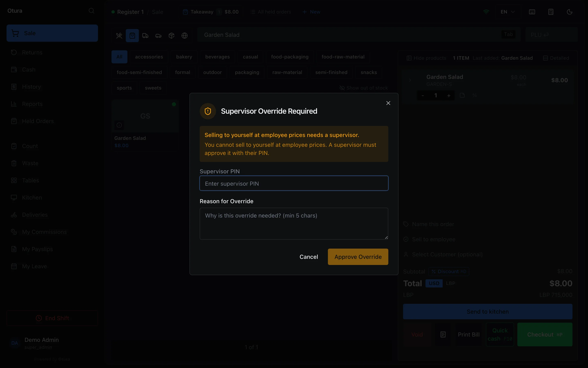Open Tables in sidebar

52,180
